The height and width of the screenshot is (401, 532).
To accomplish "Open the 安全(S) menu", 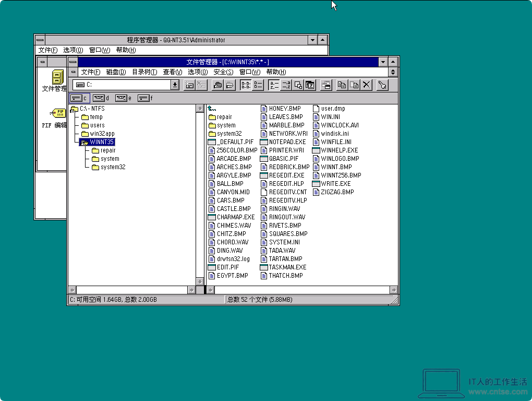I will point(223,72).
